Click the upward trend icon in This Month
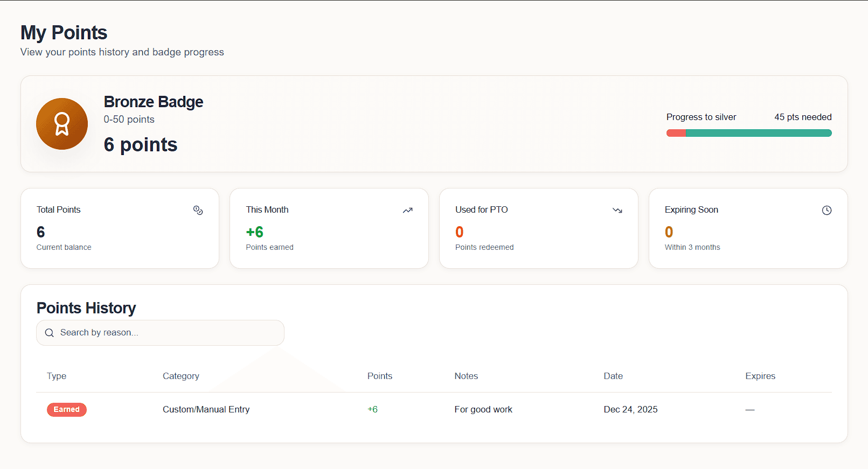 [407, 211]
